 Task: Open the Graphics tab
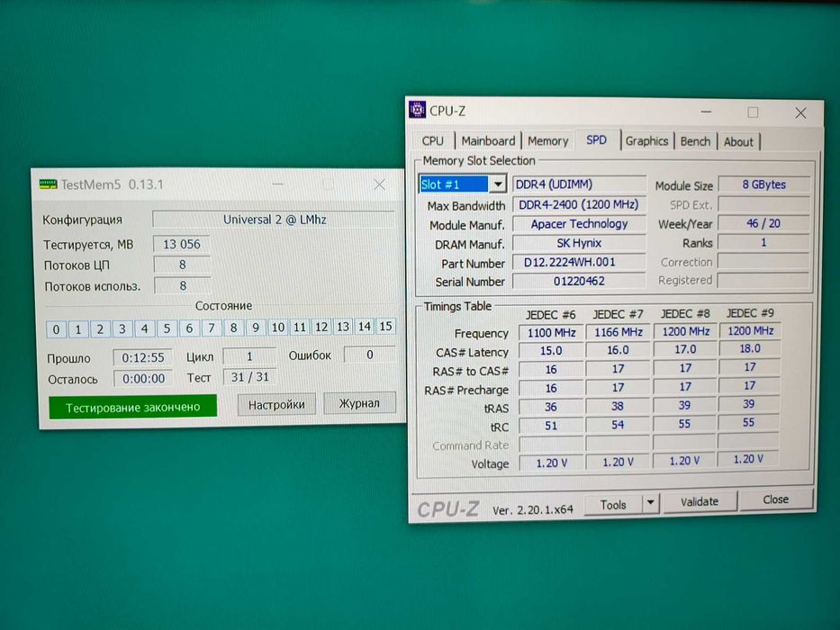pyautogui.click(x=646, y=141)
